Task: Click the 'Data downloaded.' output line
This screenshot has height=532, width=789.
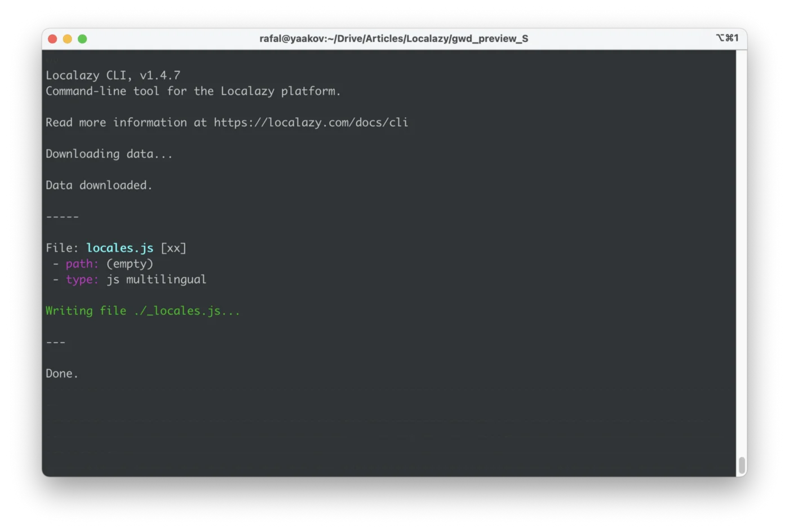Action: [x=99, y=185]
